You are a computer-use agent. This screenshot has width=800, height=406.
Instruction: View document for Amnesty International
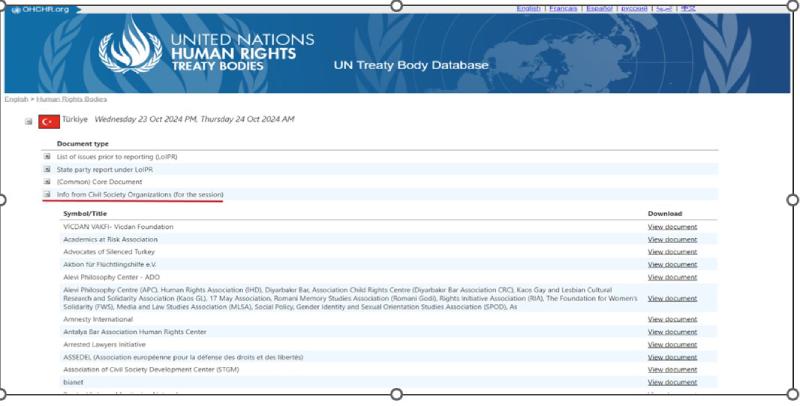[x=672, y=319]
